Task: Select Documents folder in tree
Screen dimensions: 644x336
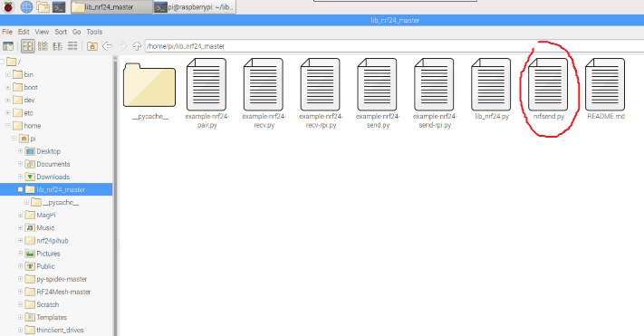Action: click(x=48, y=164)
